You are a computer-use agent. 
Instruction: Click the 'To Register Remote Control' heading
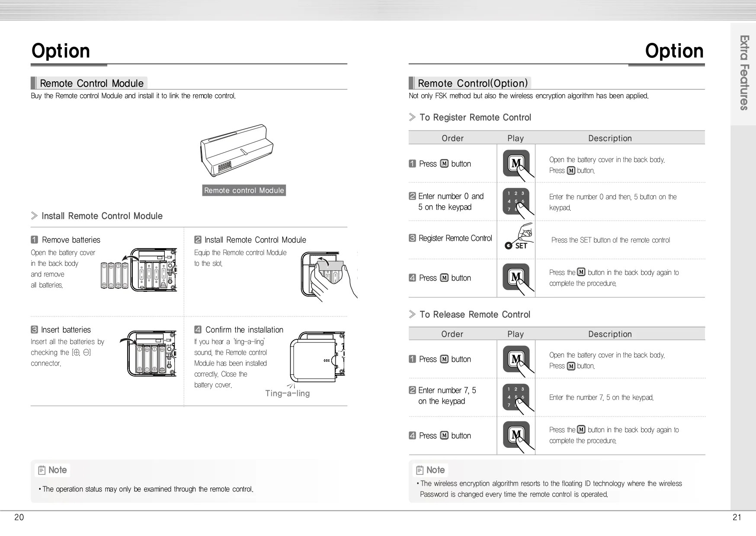click(475, 118)
